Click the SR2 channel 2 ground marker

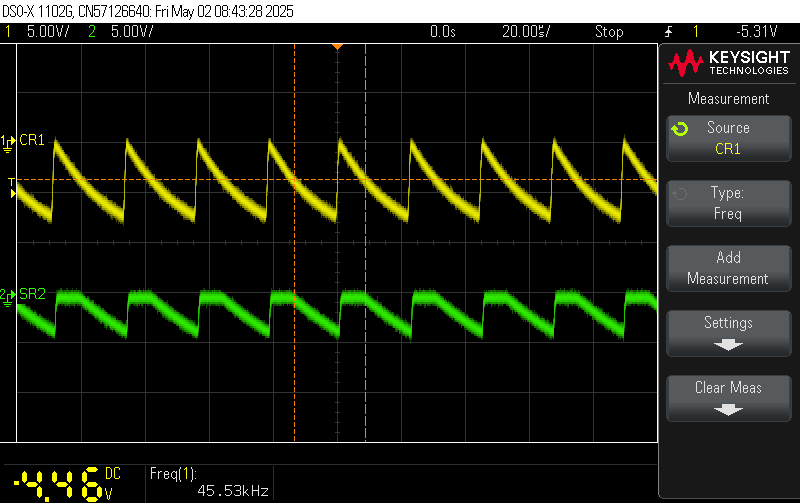coord(9,296)
